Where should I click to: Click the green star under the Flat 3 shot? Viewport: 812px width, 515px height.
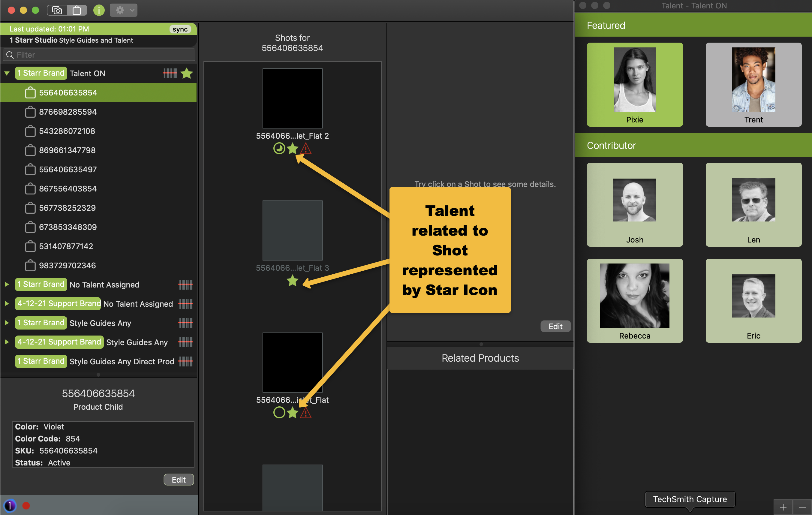pos(292,281)
